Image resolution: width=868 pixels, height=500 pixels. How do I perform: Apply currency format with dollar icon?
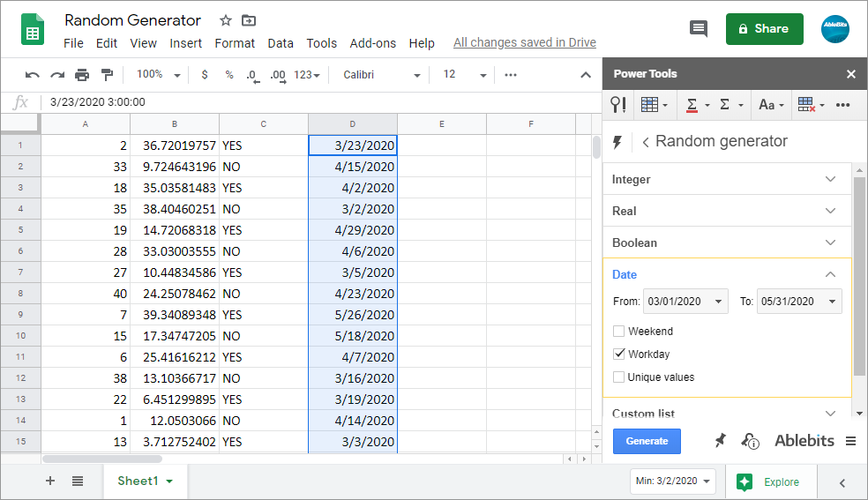pyautogui.click(x=205, y=75)
